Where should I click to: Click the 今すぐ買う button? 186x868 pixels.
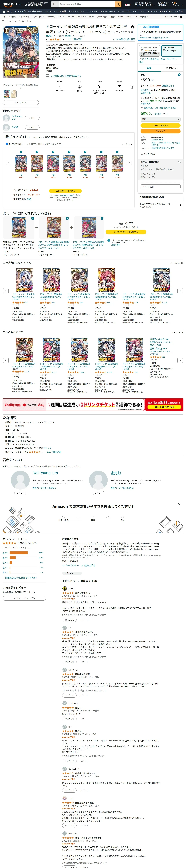pos(161,131)
